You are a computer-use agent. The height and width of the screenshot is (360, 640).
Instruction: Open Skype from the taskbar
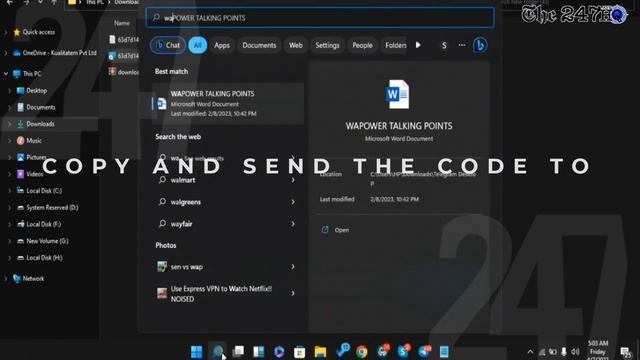coord(403,351)
